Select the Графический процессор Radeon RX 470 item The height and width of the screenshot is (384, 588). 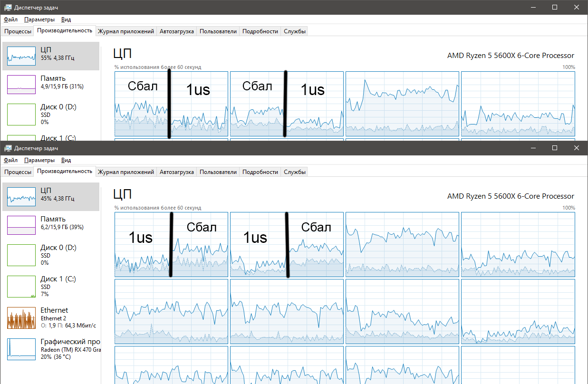51,349
